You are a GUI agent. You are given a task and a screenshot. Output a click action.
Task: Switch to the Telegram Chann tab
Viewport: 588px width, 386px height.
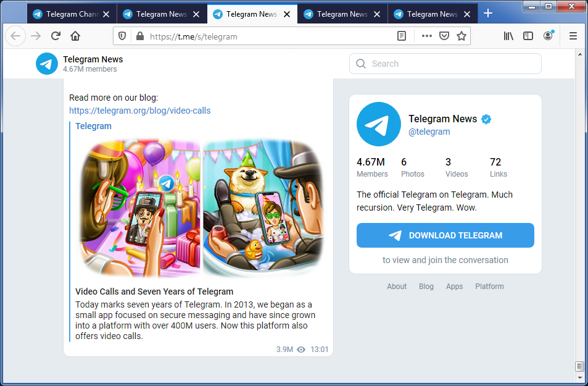72,14
